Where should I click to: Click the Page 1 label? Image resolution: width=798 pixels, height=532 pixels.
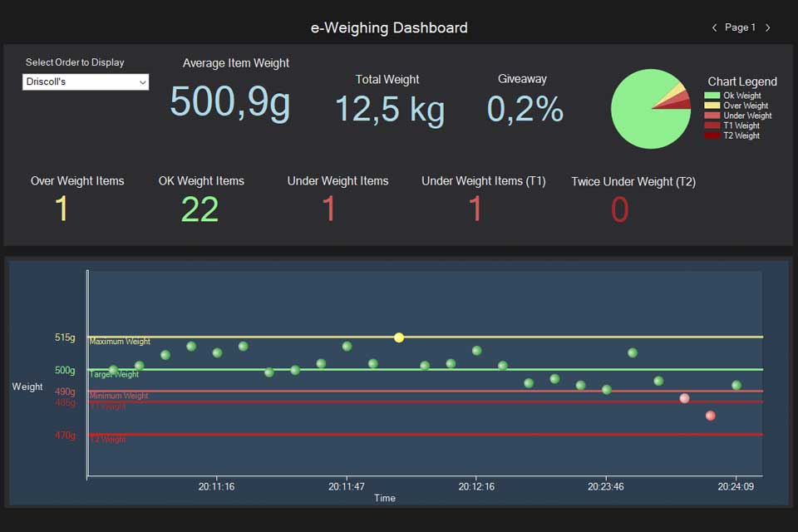tap(740, 27)
